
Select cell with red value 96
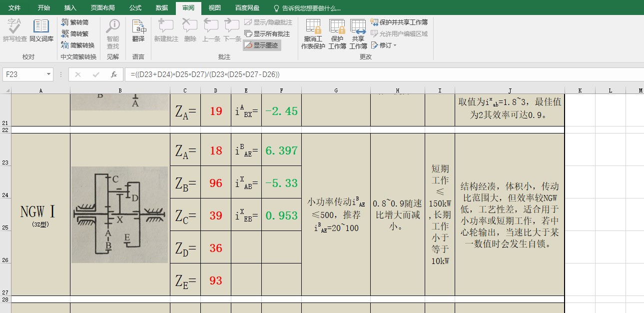[x=216, y=182]
